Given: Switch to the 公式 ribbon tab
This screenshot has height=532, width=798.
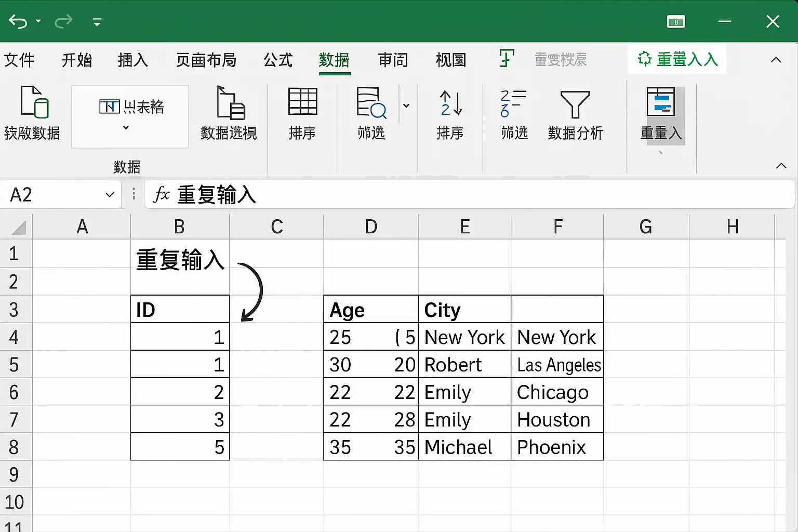Looking at the screenshot, I should pos(278,60).
